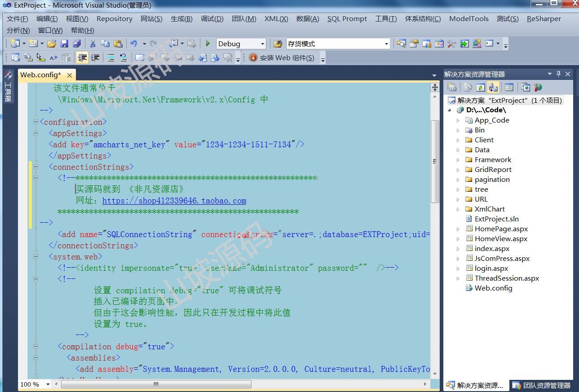Click the Save All icon
This screenshot has width=579, height=392.
pyautogui.click(x=77, y=44)
